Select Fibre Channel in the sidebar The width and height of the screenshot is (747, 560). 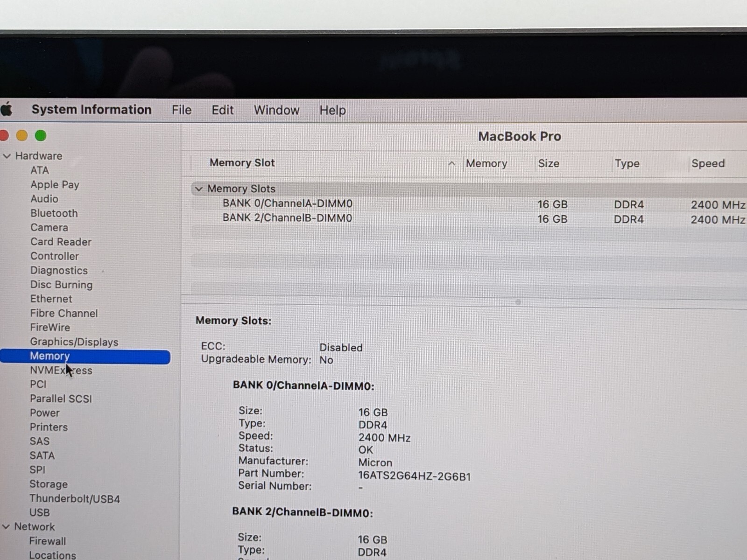pyautogui.click(x=64, y=314)
